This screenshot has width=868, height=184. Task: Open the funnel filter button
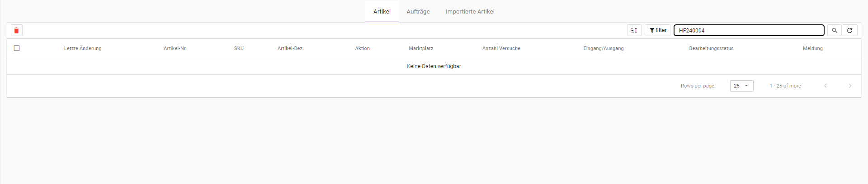pos(658,30)
